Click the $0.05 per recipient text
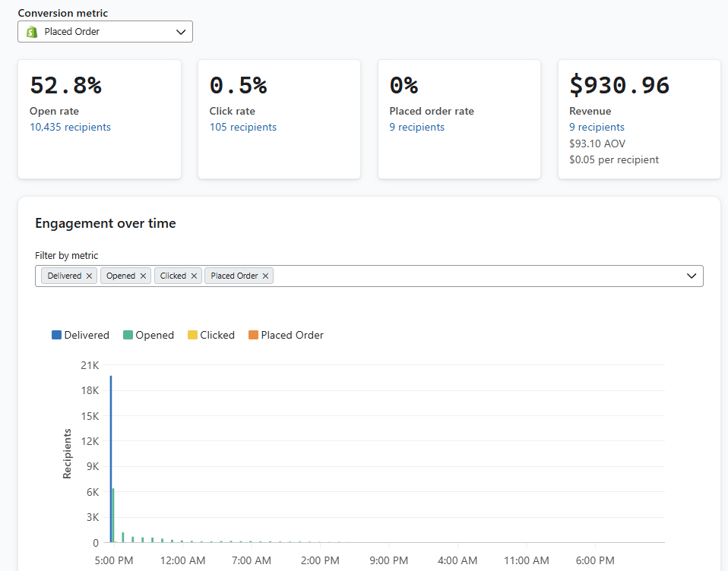This screenshot has height=571, width=728. [614, 160]
